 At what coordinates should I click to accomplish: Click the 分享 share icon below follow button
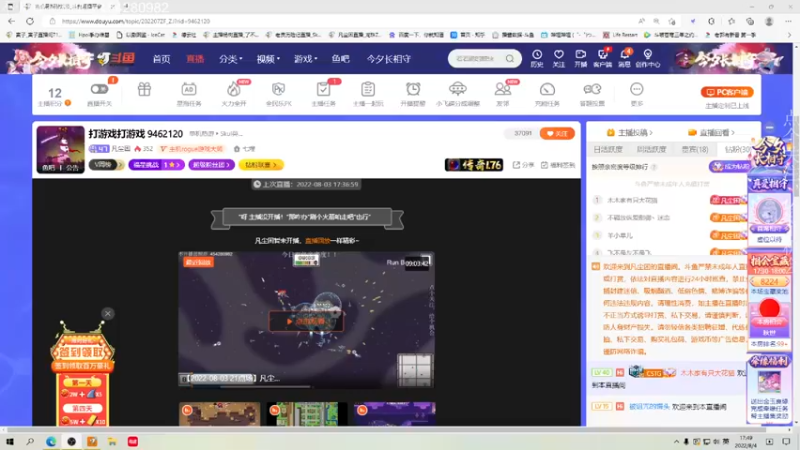[x=523, y=165]
